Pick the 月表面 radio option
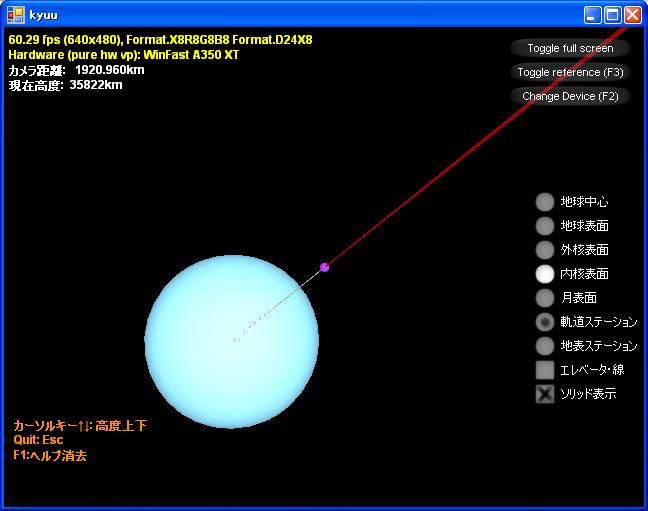648x511 pixels. (x=544, y=298)
